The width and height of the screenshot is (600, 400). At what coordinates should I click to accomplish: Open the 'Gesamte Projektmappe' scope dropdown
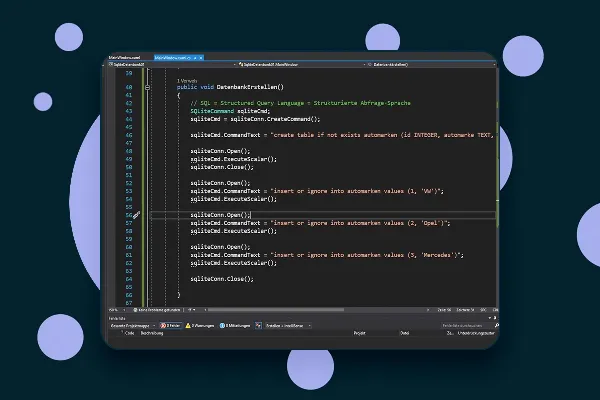click(x=132, y=326)
